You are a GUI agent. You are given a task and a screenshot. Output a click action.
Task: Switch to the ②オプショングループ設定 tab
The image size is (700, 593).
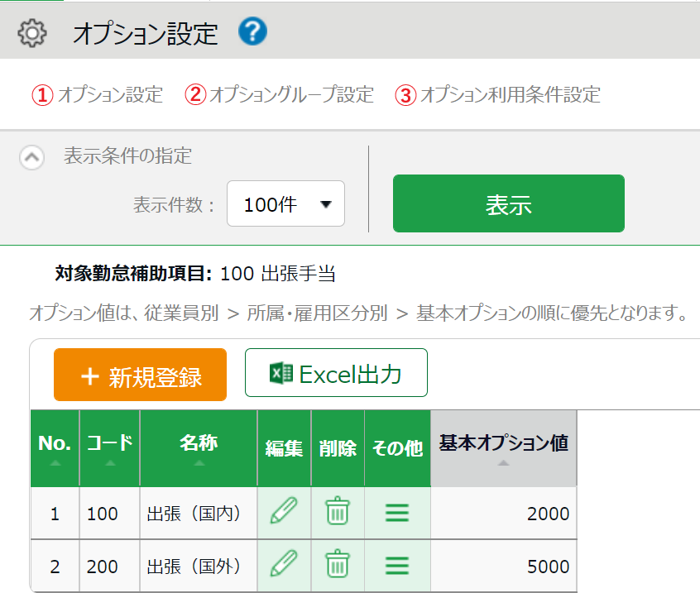coord(280,95)
